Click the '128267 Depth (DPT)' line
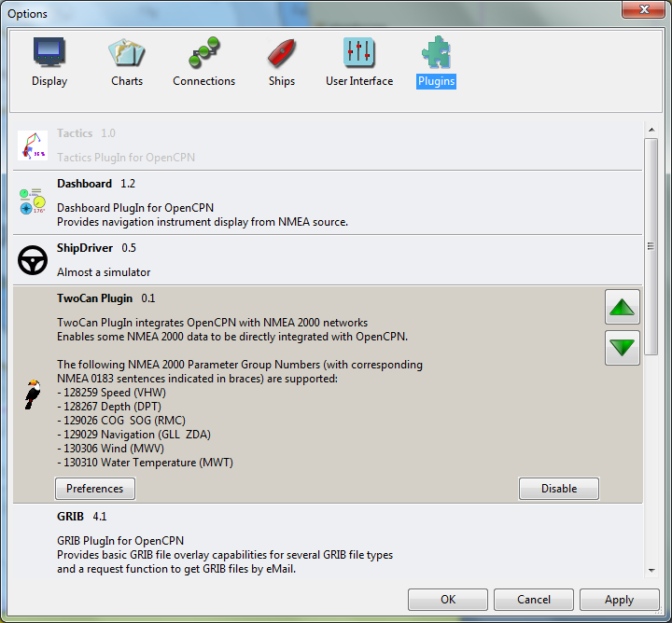 pos(109,407)
